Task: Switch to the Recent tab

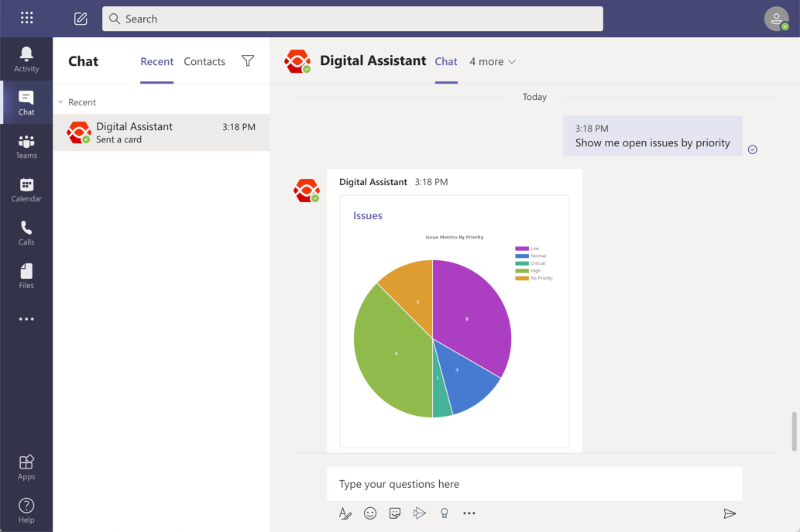Action: pyautogui.click(x=156, y=62)
